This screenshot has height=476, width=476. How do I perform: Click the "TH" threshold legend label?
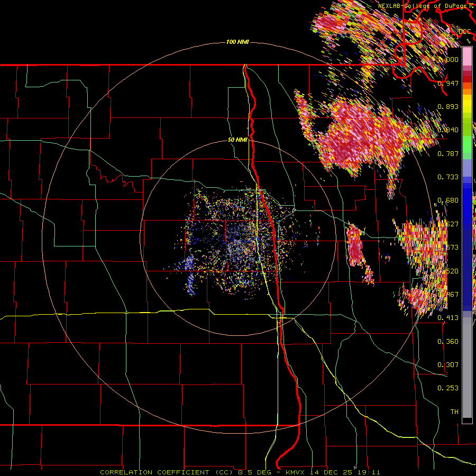454,411
